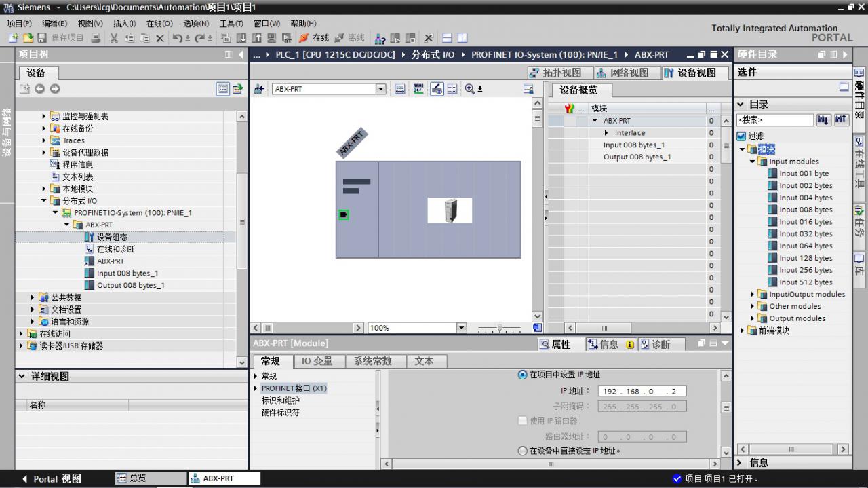Expand the Output modules catalog folder

[x=753, y=318]
